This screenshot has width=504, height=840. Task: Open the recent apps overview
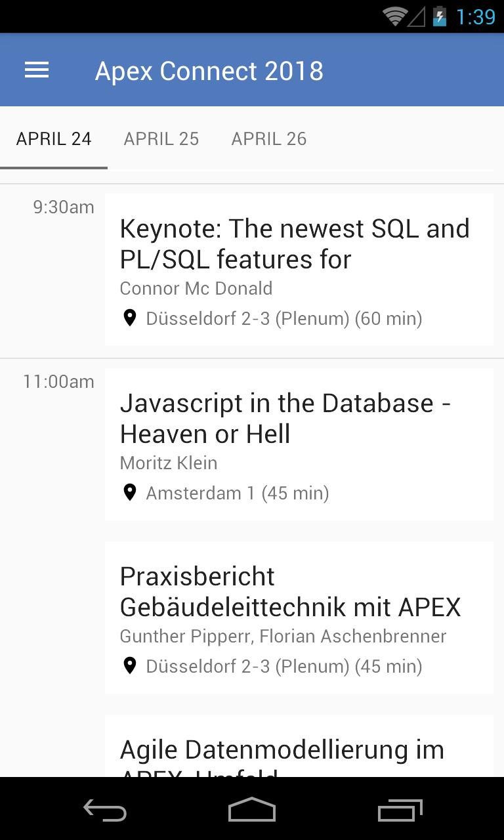tap(400, 811)
